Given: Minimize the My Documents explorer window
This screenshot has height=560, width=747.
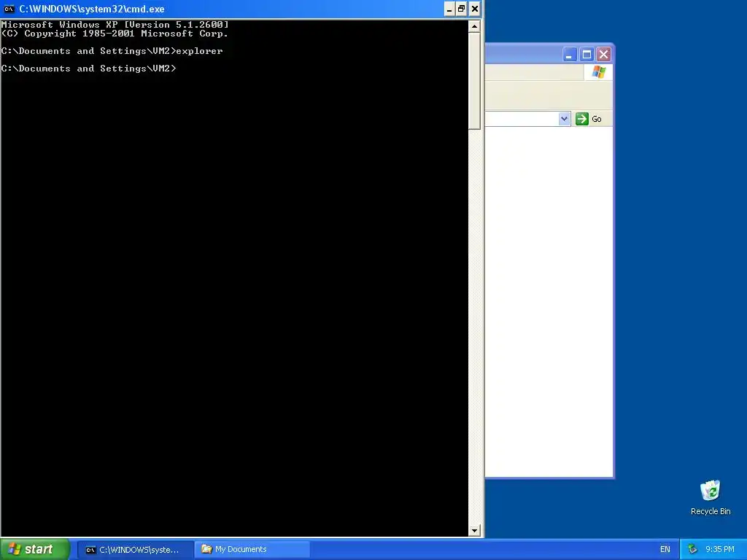Looking at the screenshot, I should click(x=569, y=55).
